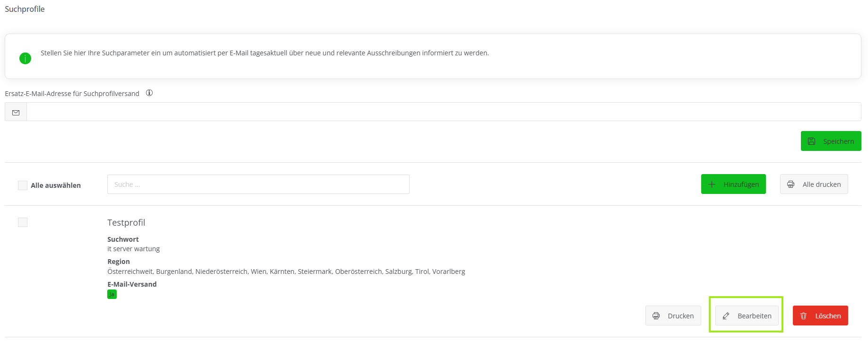Click the printer icon on Drucken

click(x=656, y=316)
